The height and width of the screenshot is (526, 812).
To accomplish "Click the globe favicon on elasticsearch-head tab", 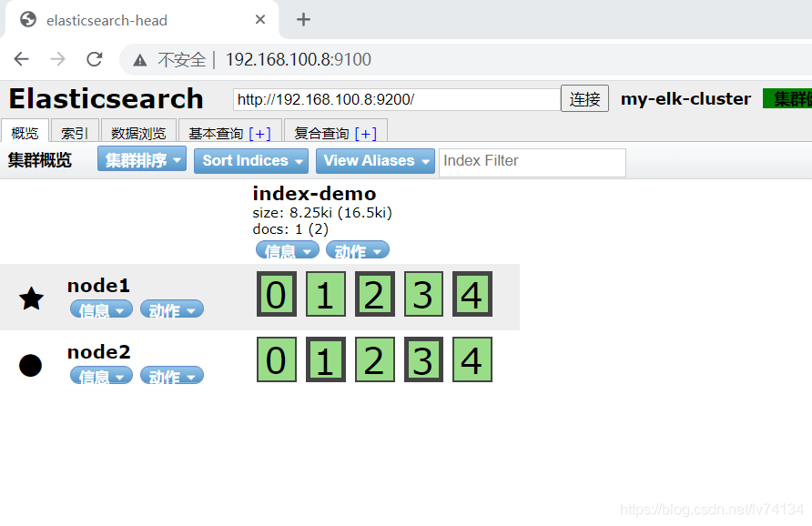I will pyautogui.click(x=28, y=20).
